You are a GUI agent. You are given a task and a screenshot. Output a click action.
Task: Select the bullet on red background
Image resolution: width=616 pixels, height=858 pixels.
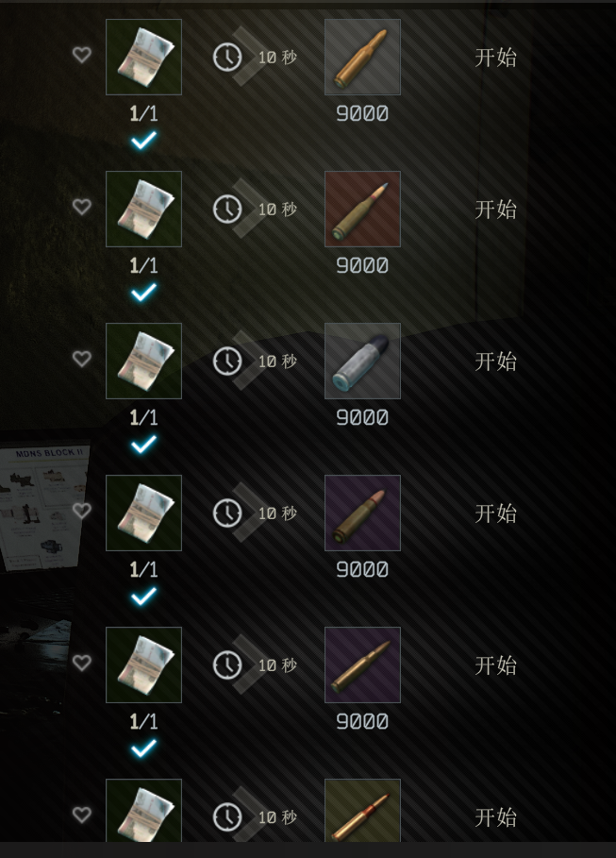(x=362, y=209)
